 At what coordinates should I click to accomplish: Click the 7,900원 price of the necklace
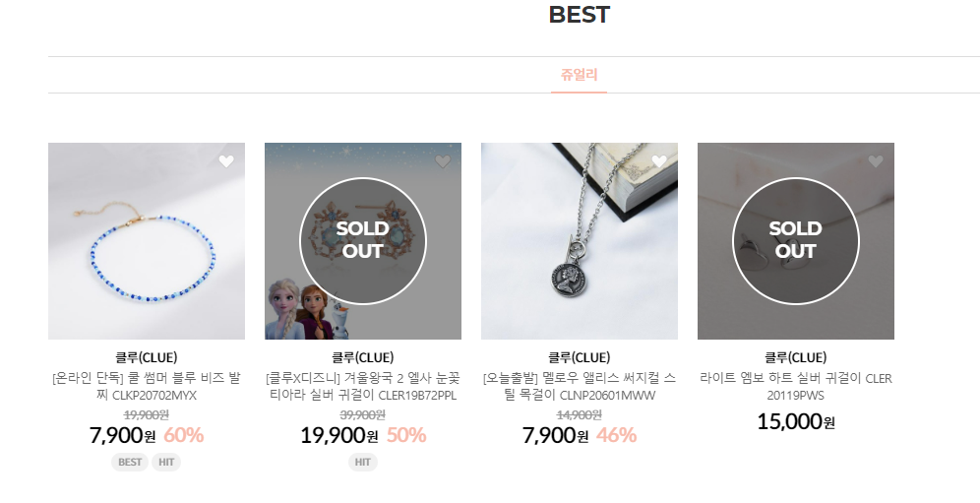[x=557, y=435]
